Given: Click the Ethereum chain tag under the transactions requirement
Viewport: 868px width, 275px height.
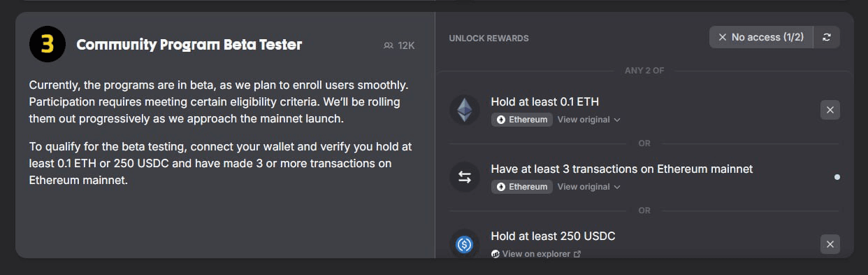Looking at the screenshot, I should click(x=522, y=187).
